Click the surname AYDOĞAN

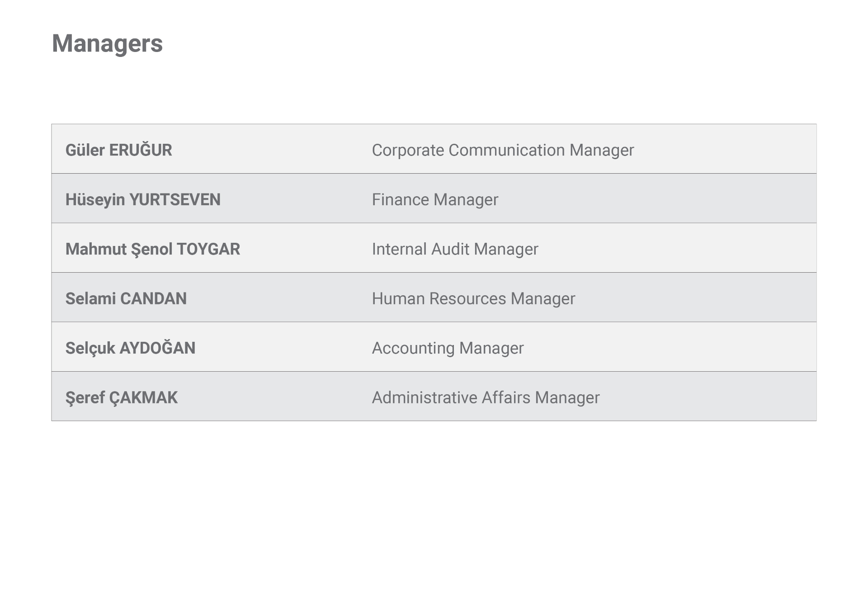[157, 348]
